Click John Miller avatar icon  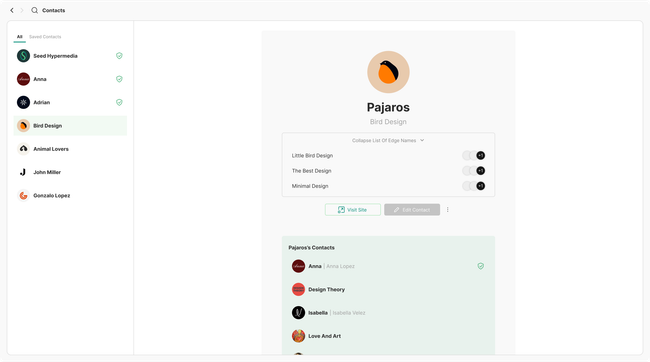(x=23, y=172)
